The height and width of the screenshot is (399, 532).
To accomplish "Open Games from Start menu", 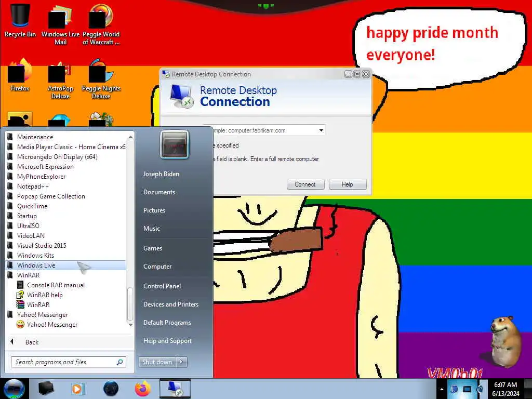I will [x=153, y=248].
